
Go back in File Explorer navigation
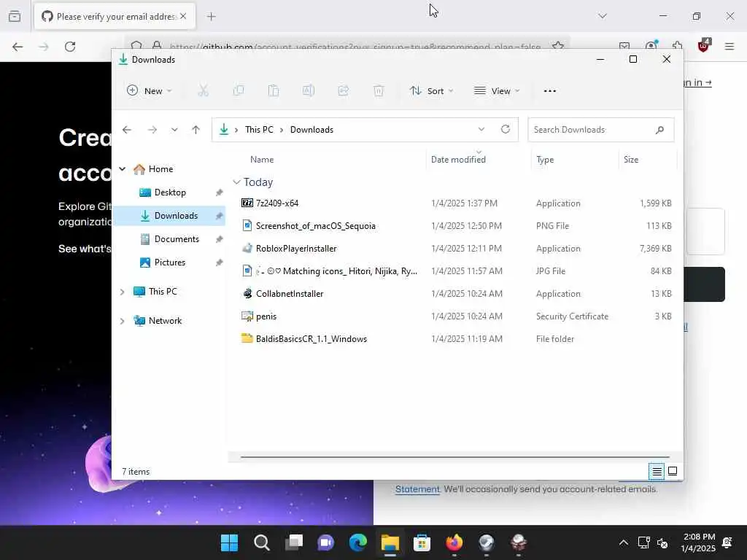click(127, 130)
